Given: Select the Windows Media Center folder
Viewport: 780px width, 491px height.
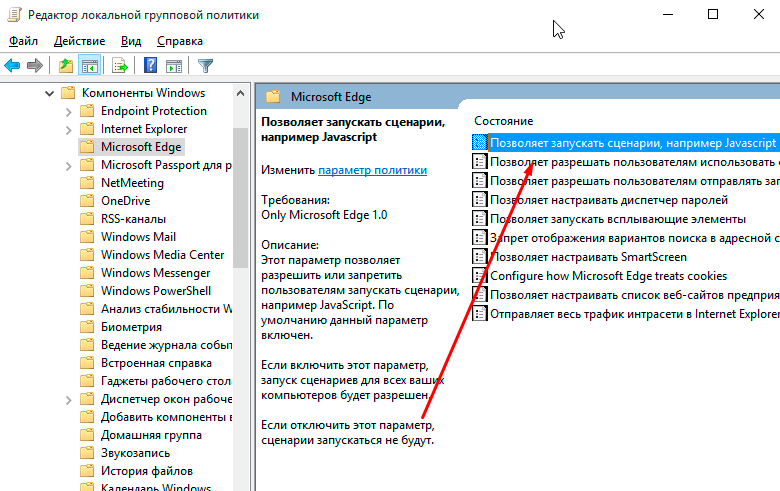Looking at the screenshot, I should (163, 255).
